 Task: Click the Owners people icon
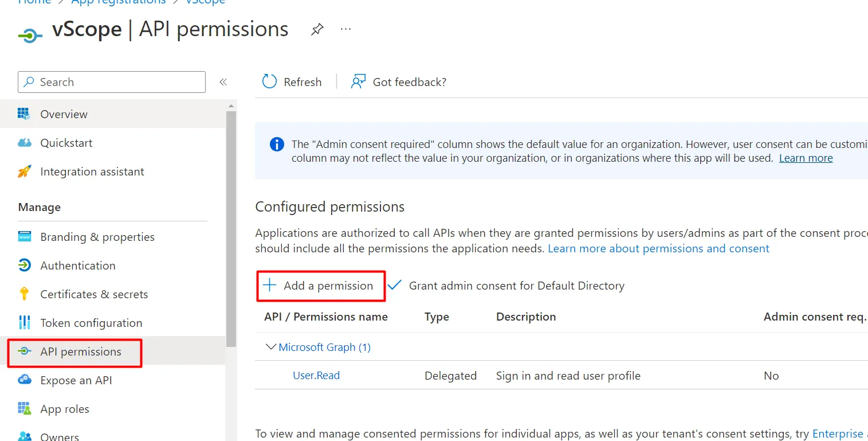coord(24,436)
